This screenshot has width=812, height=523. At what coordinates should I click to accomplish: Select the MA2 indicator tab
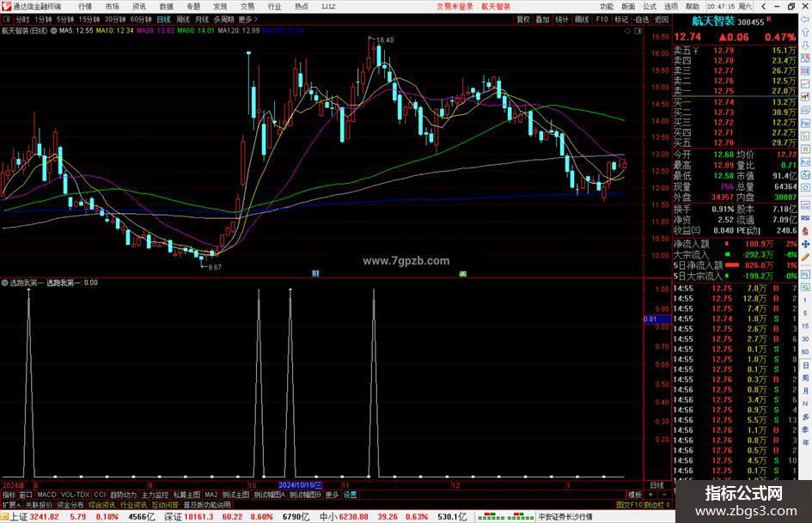click(211, 495)
